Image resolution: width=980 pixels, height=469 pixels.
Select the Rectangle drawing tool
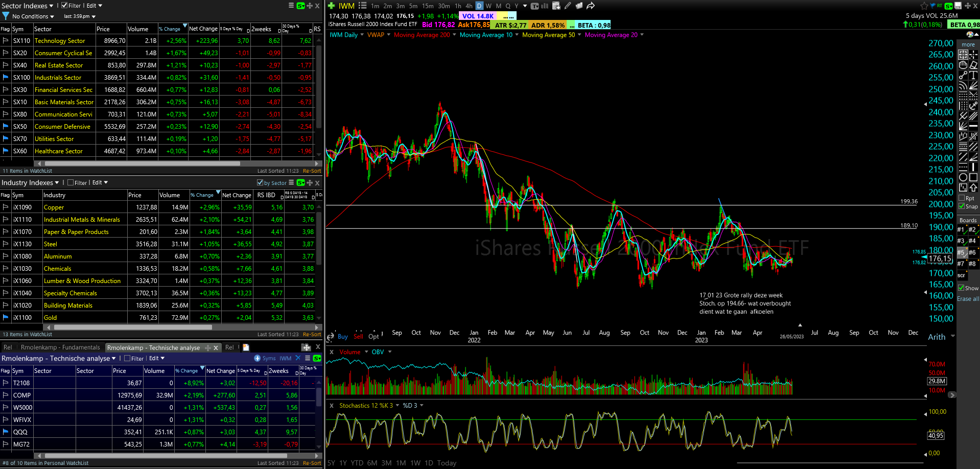[973, 177]
